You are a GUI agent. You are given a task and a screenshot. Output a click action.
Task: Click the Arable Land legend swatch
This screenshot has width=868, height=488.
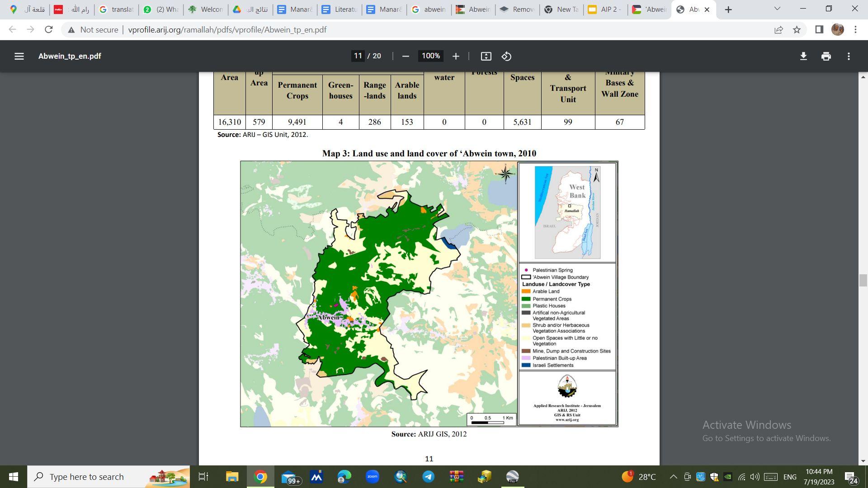click(x=526, y=291)
